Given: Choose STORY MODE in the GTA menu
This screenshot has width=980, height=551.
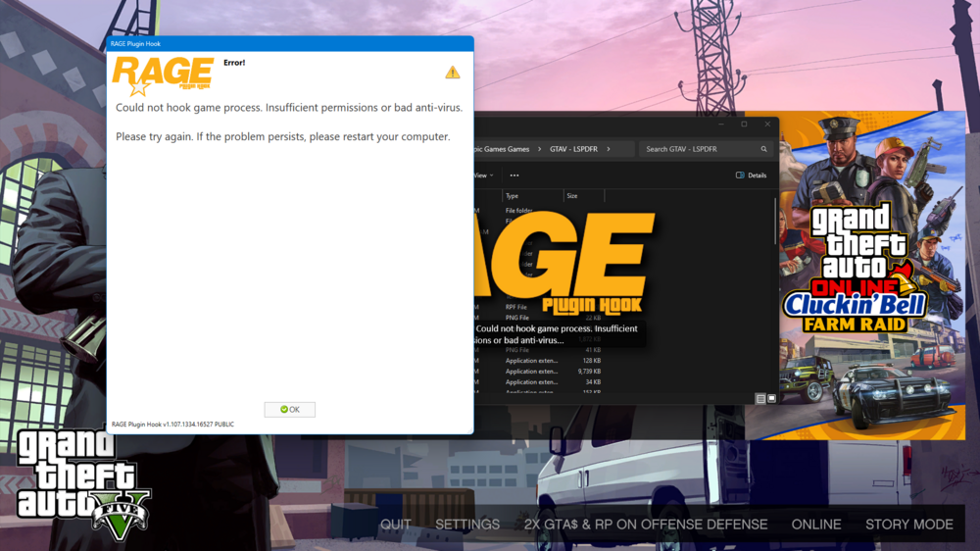Looking at the screenshot, I should click(x=908, y=525).
